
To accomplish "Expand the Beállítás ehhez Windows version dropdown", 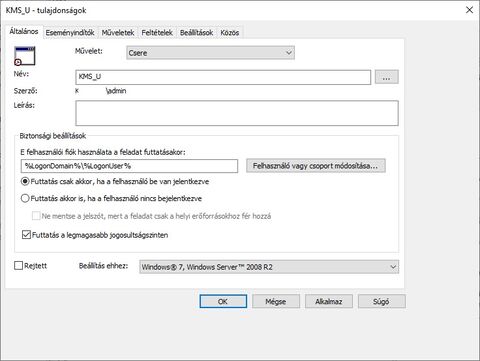I will pyautogui.click(x=269, y=267).
